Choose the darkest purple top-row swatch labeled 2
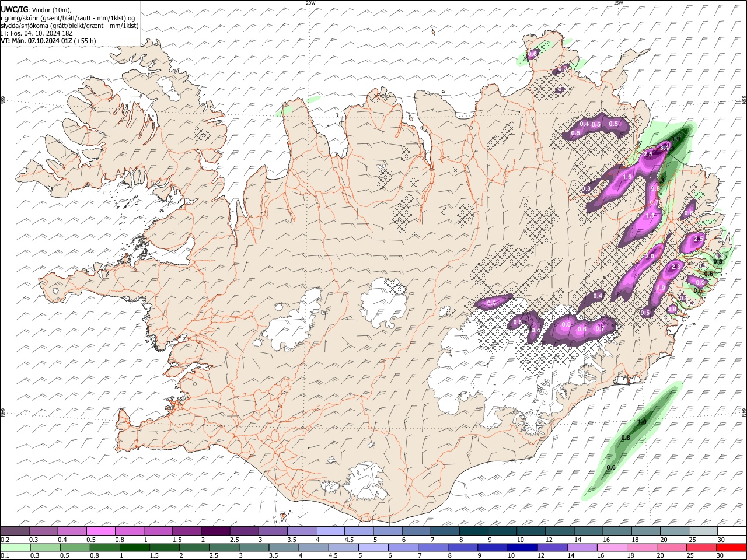747x560 pixels. pos(215,531)
